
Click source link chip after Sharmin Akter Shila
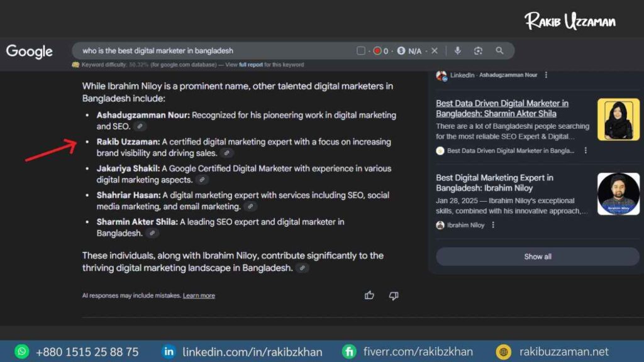[x=152, y=233]
